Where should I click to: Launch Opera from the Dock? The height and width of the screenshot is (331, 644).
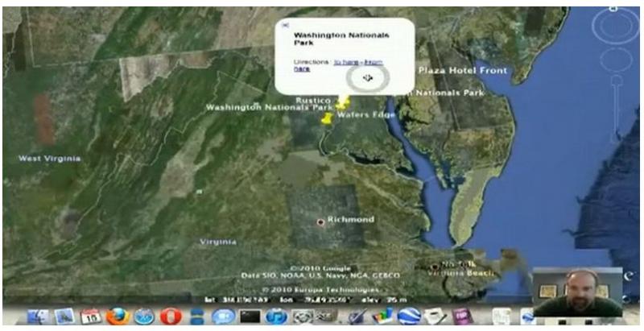pos(171,317)
